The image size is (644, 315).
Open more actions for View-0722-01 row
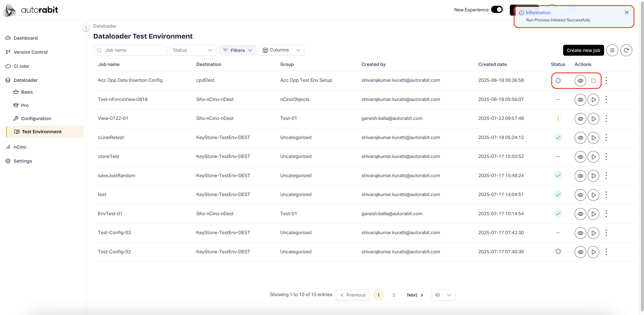606,119
